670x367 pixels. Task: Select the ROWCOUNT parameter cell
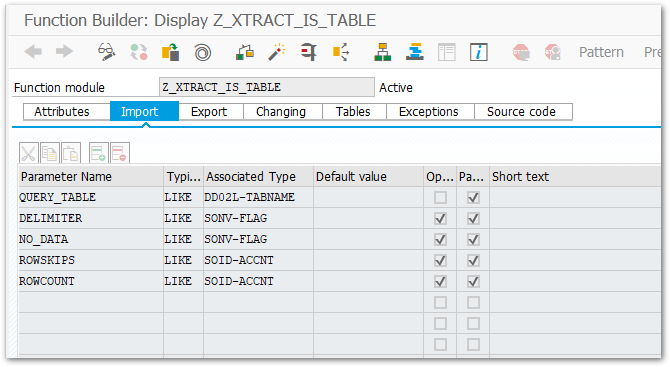[x=91, y=281]
